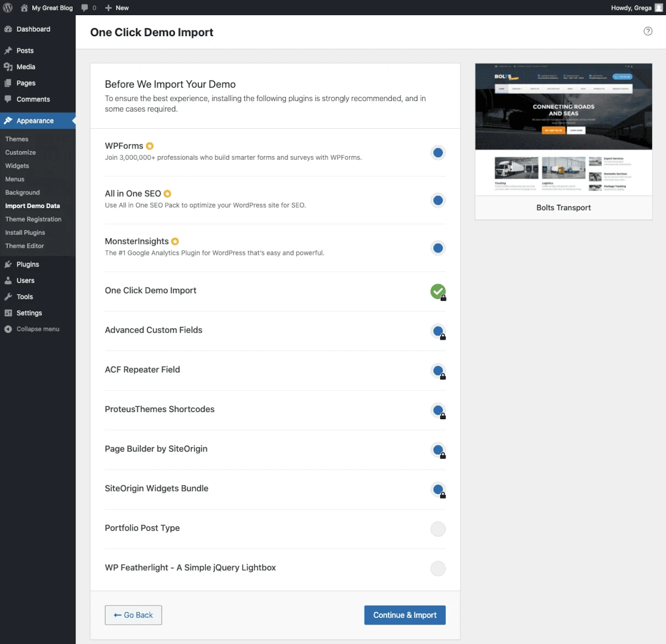Image resolution: width=666 pixels, height=644 pixels.
Task: Open the Background submenu item
Action: tap(23, 193)
